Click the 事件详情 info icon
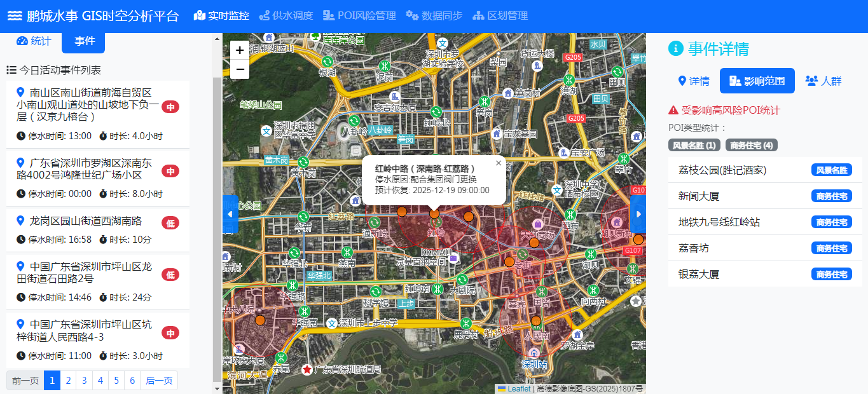The width and height of the screenshot is (868, 394). (x=675, y=48)
